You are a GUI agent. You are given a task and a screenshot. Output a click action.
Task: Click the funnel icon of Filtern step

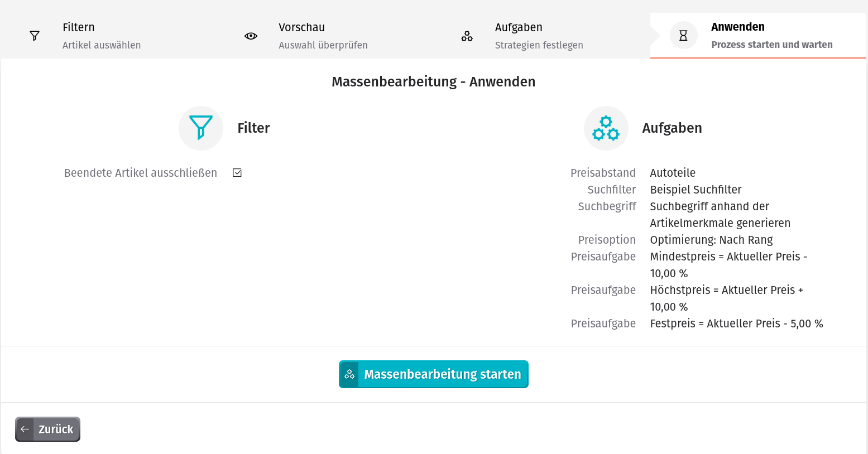point(35,36)
